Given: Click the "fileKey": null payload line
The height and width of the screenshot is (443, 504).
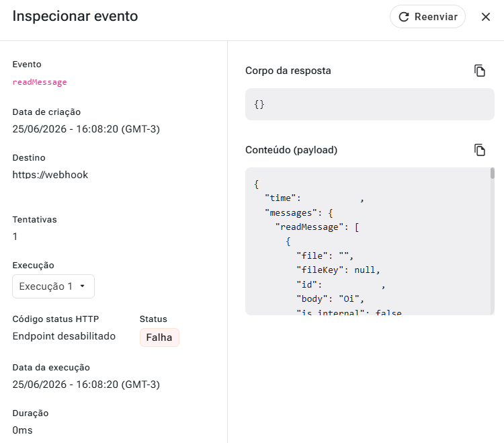Looking at the screenshot, I should click(x=338, y=270).
